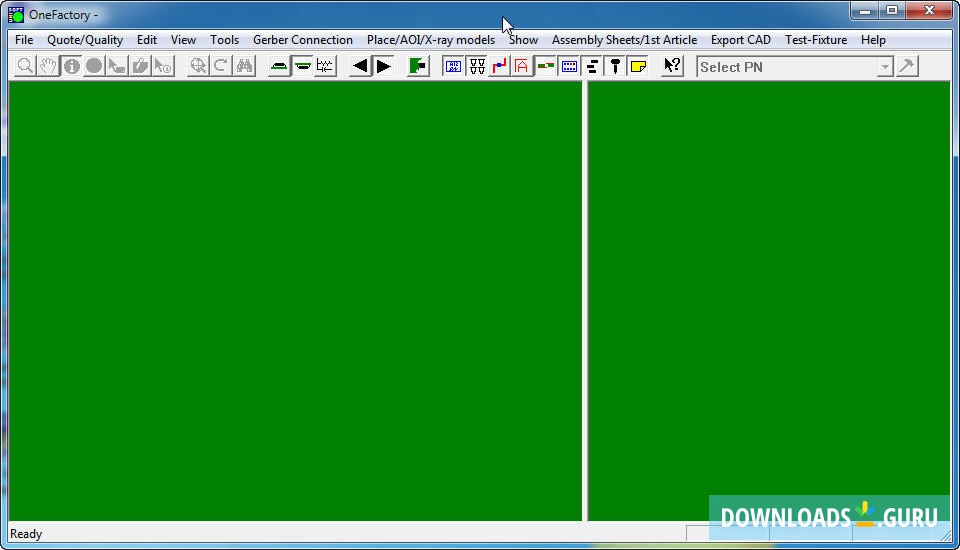Activate the context help pointer icon
This screenshot has width=960, height=550.
pos(672,66)
